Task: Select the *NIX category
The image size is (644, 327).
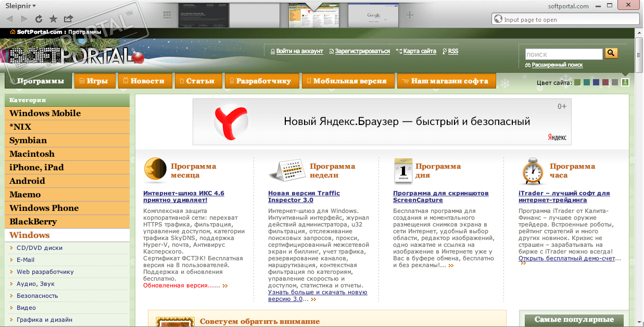Action: 67,127
